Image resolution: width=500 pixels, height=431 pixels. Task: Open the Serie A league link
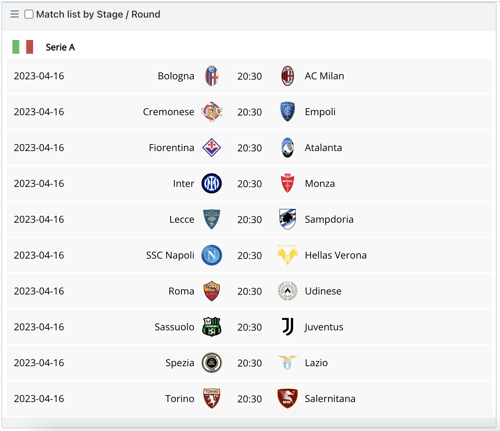tap(60, 47)
